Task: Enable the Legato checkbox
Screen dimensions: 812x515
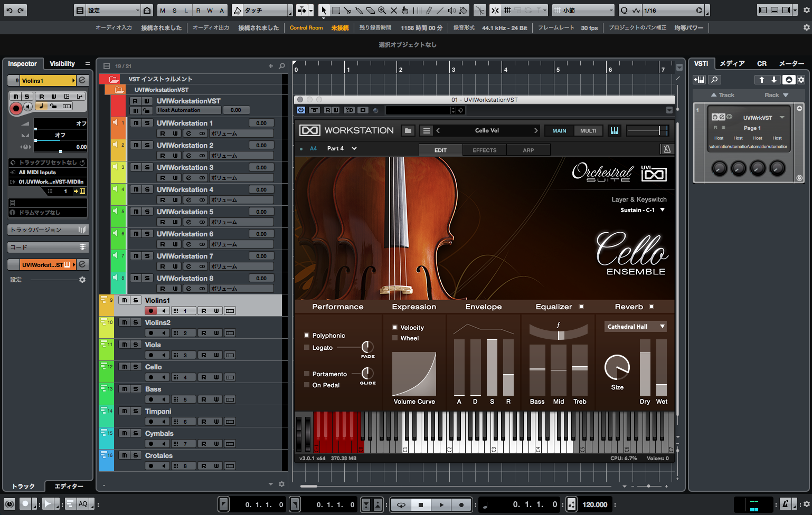Action: coord(307,347)
